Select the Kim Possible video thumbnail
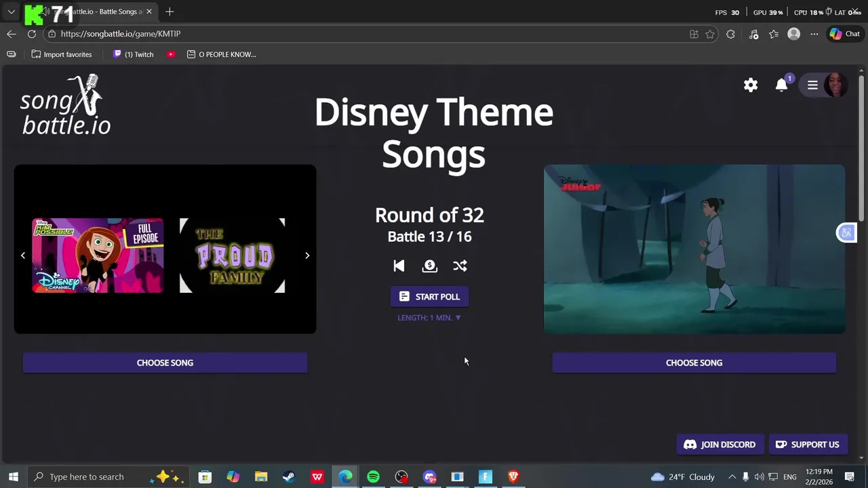The width and height of the screenshot is (868, 488). click(x=98, y=256)
